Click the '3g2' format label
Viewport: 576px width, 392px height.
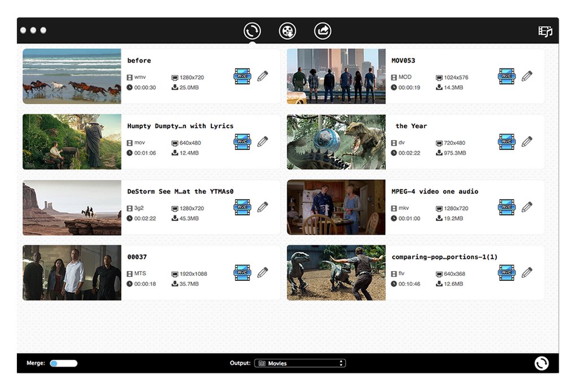pyautogui.click(x=139, y=208)
